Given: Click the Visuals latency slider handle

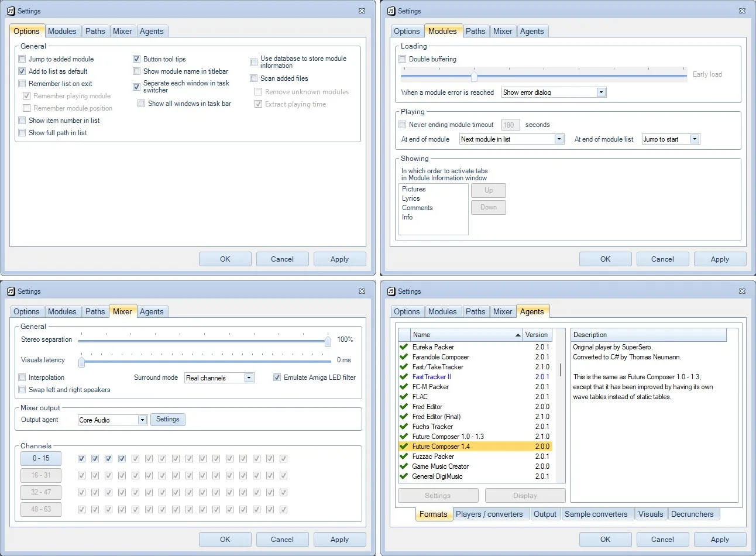Looking at the screenshot, I should [82, 361].
